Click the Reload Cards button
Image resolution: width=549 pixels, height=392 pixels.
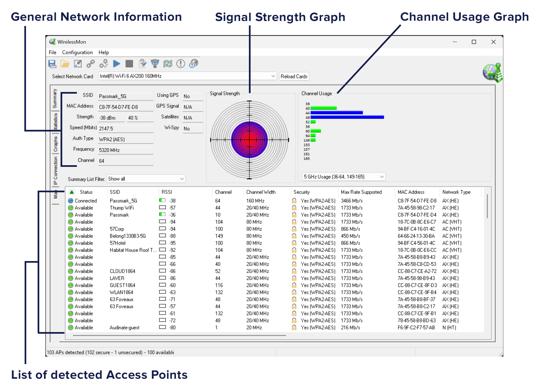coord(294,76)
